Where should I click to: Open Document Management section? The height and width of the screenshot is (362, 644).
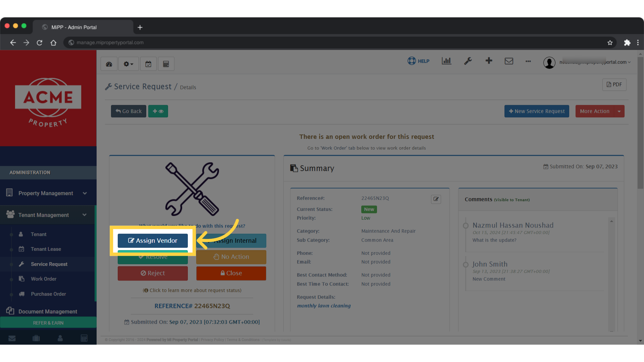coord(48,311)
